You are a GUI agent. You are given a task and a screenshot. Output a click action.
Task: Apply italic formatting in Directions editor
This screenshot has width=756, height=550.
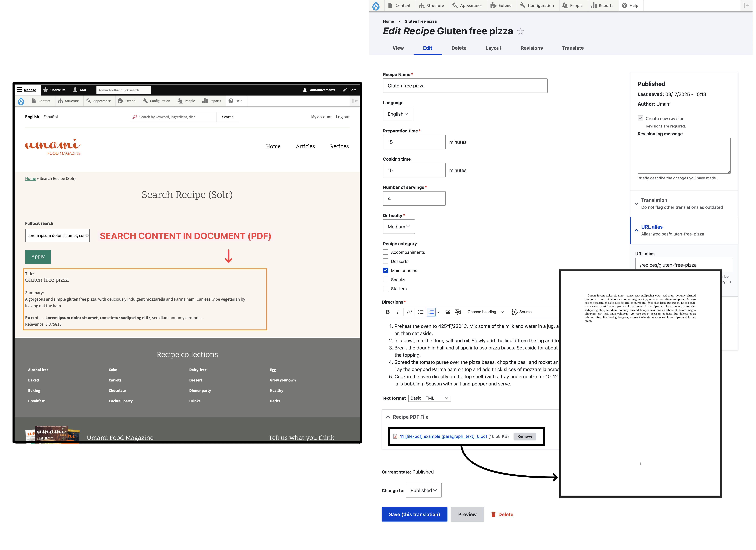397,312
